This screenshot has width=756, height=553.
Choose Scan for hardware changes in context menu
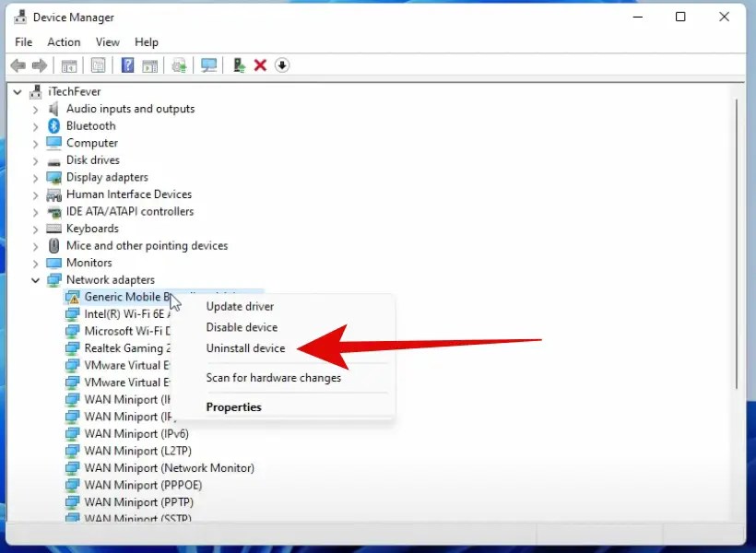274,377
